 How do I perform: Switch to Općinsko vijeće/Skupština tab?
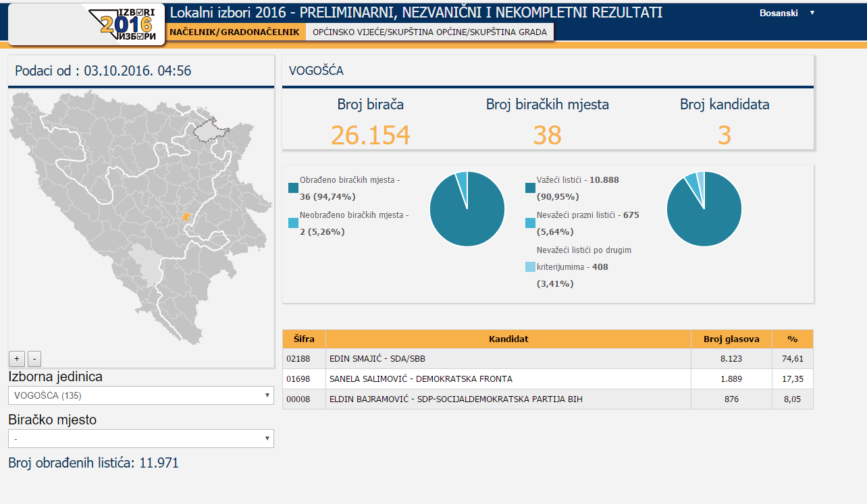pos(429,32)
